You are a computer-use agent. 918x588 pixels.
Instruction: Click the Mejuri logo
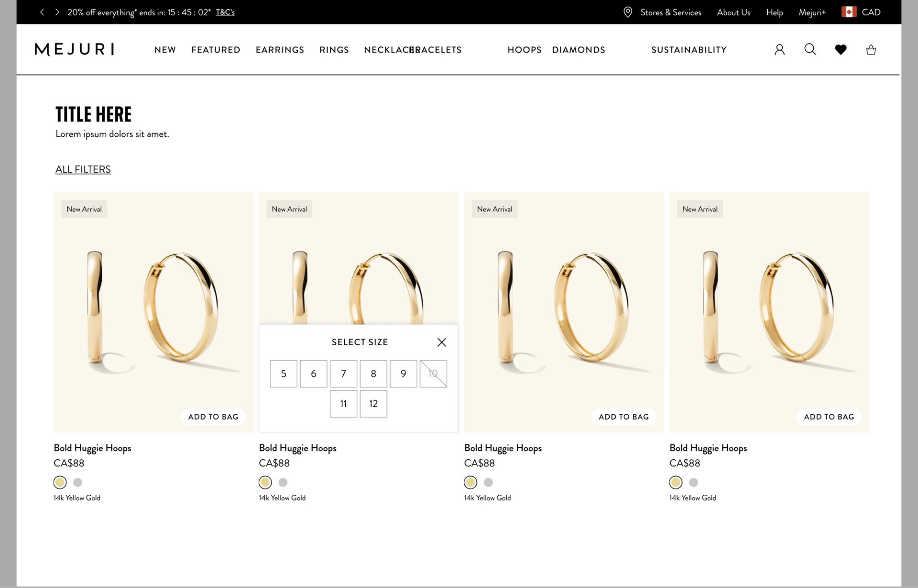pos(75,49)
